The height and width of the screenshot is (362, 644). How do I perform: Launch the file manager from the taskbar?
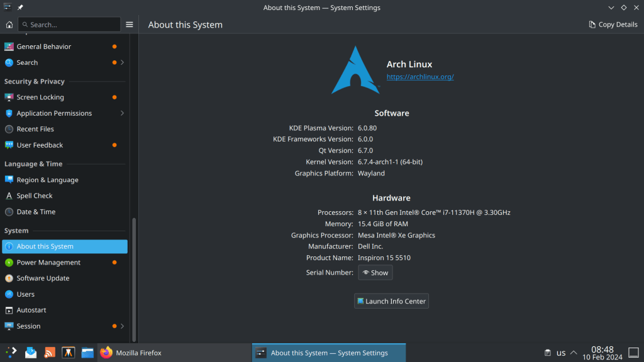[x=87, y=353]
